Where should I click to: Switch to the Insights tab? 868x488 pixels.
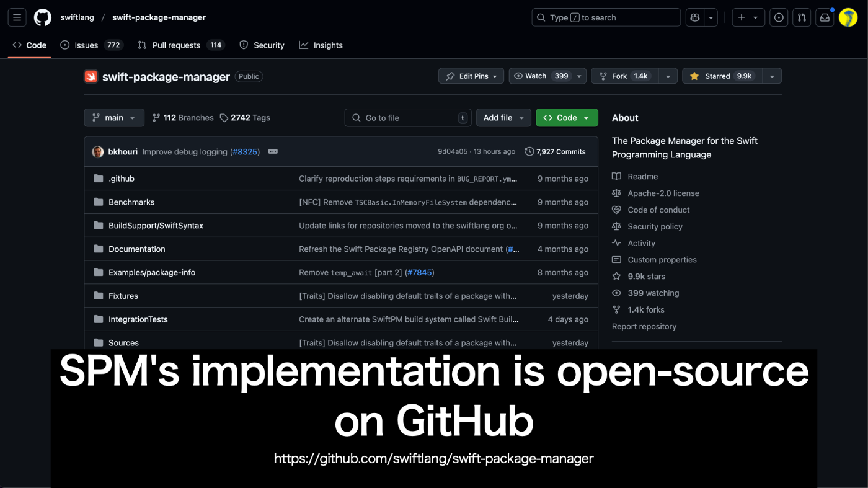(321, 45)
